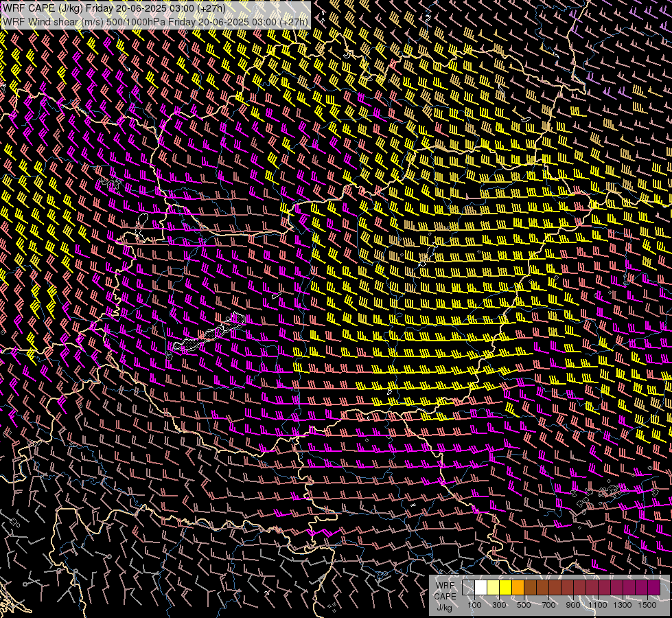Image resolution: width=672 pixels, height=618 pixels.
Task: Select the magenta-purple last legend swatch
Action: 654,588
